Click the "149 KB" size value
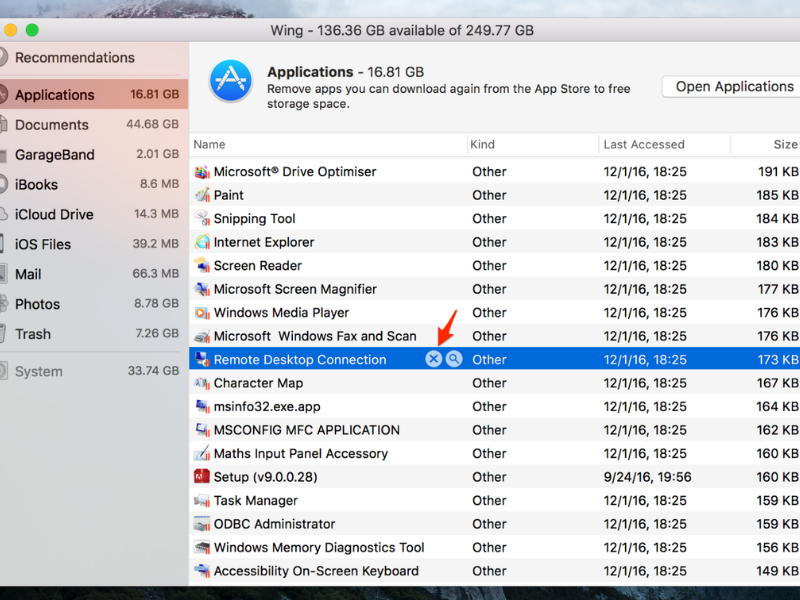The width and height of the screenshot is (800, 600). point(778,571)
